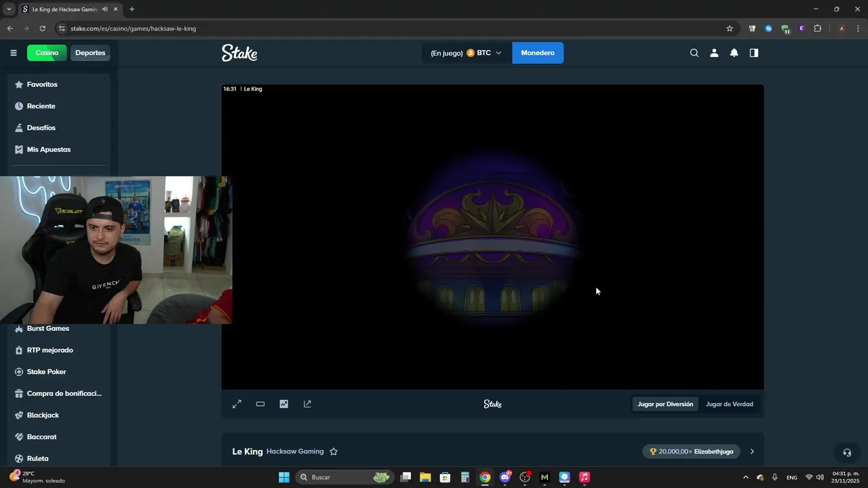Open live stats chart icon

click(x=283, y=404)
